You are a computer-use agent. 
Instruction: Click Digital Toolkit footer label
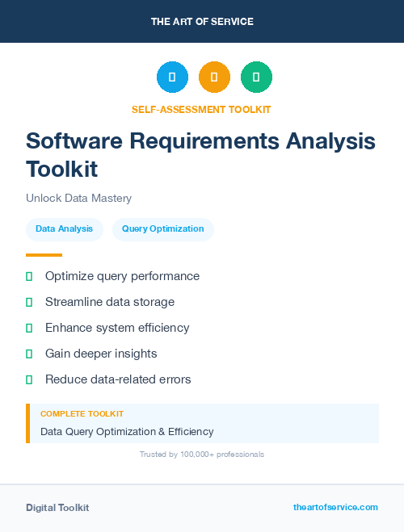tap(57, 508)
